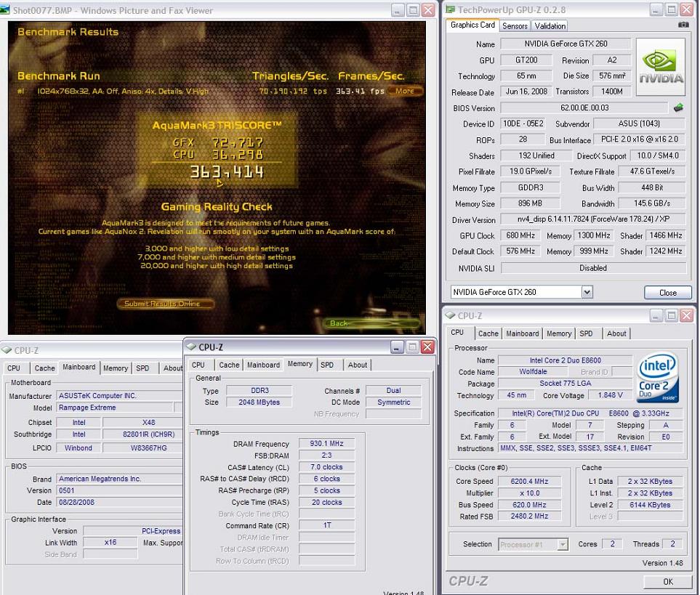Select the About tab in the Memory CPU-Z window
Image resolution: width=700 pixels, height=595 pixels.
tap(357, 365)
